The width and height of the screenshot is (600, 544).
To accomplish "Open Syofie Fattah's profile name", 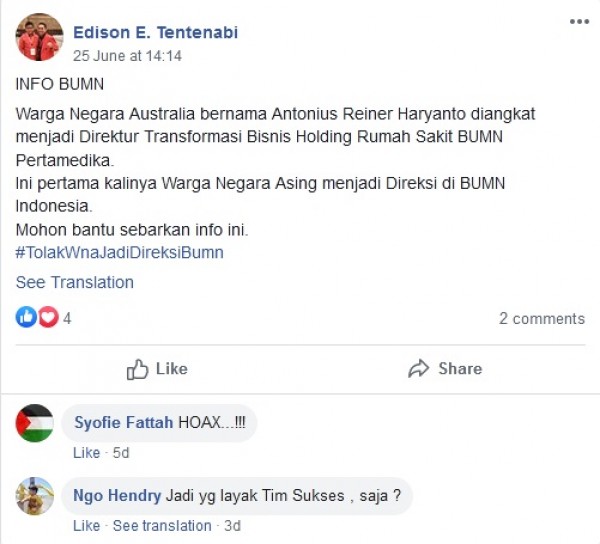I will pos(123,423).
